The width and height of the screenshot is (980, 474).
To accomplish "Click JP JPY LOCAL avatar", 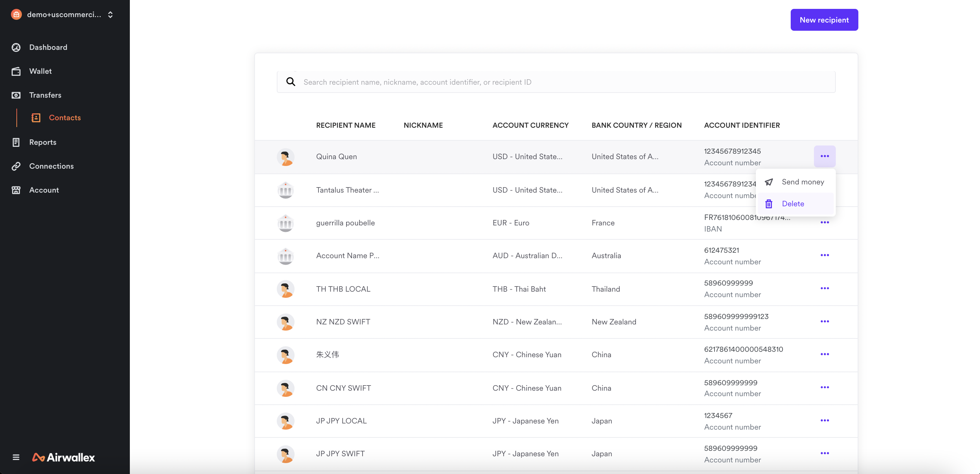I will pos(285,421).
